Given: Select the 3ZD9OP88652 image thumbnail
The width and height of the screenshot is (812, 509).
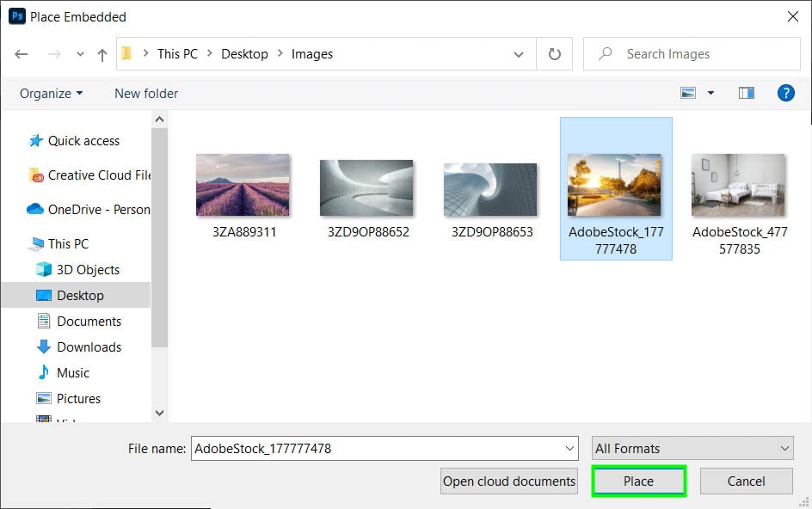Looking at the screenshot, I should pos(366,187).
